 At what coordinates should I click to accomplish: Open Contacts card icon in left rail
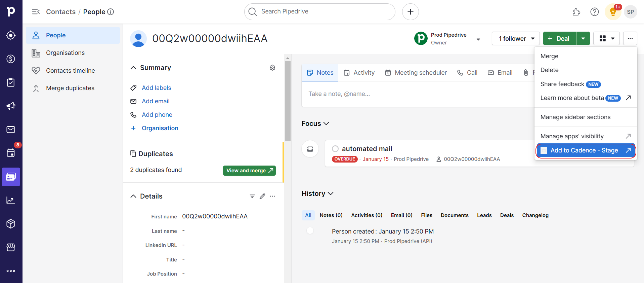11,177
